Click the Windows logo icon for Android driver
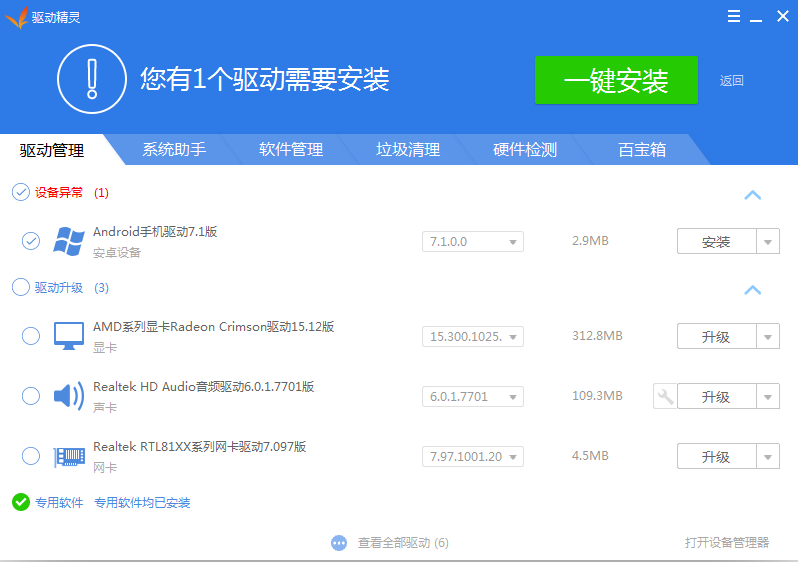Image resolution: width=798 pixels, height=562 pixels. [x=69, y=241]
